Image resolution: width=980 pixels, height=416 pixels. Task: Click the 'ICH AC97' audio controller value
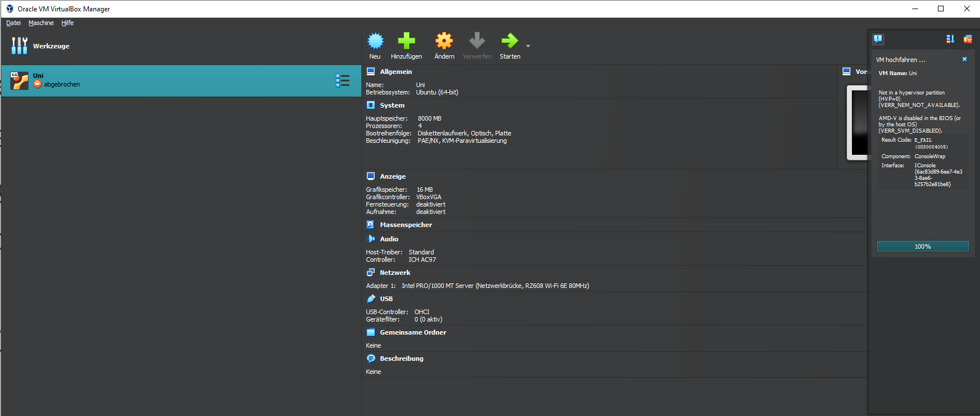(422, 260)
